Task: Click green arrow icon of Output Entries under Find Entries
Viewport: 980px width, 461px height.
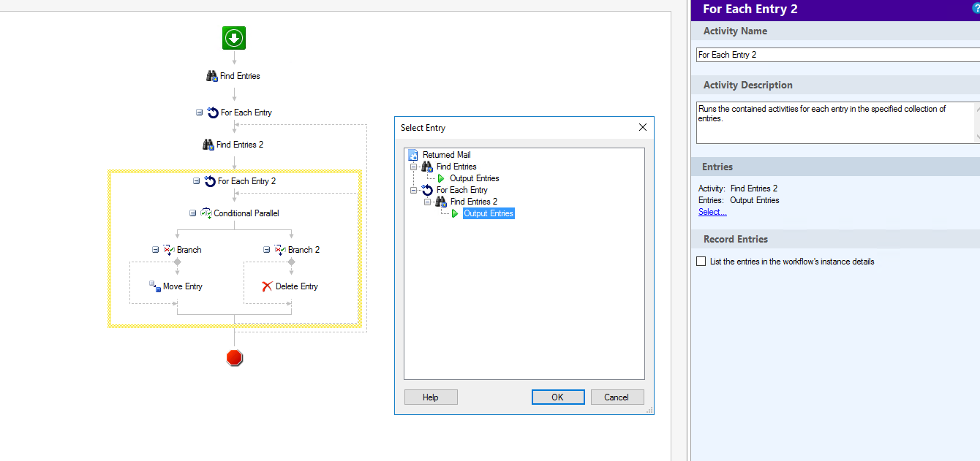Action: (x=441, y=178)
